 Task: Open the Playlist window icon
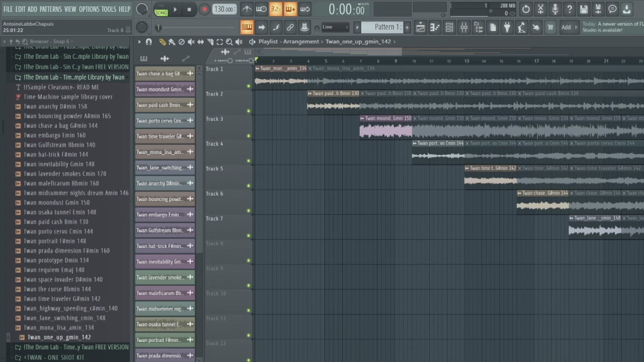[421, 27]
